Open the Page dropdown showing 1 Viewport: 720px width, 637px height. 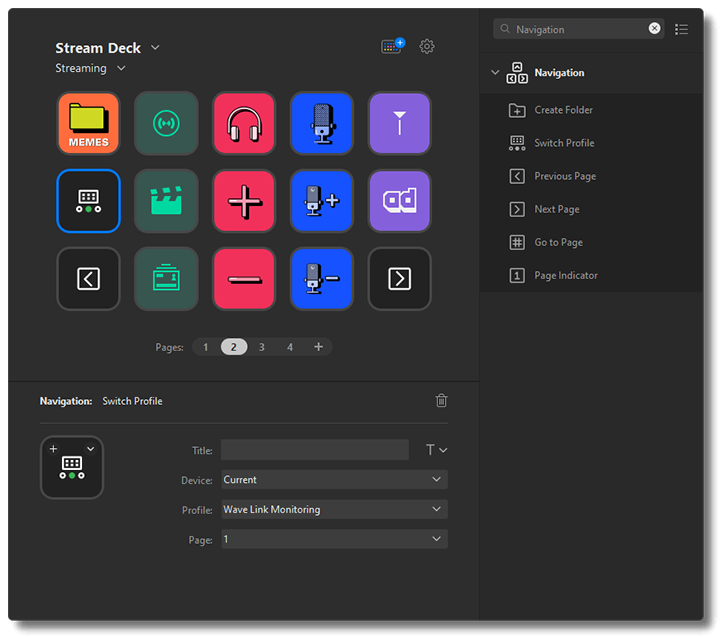click(x=334, y=539)
